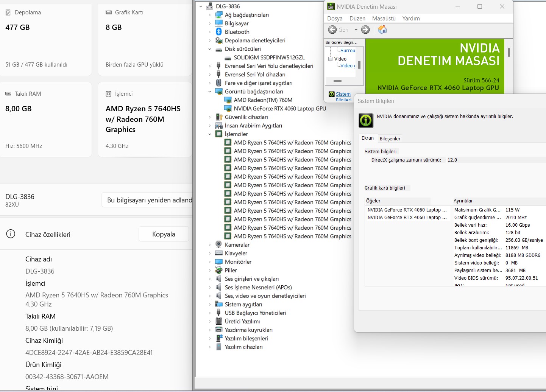Open the Sistem Bilgileri link
The height and width of the screenshot is (392, 546).
tap(343, 97)
